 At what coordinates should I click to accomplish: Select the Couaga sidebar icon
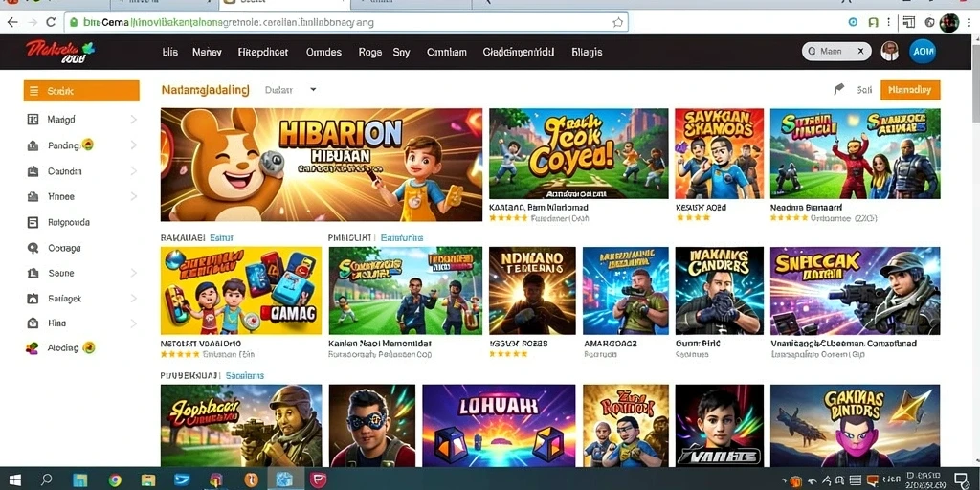pos(33,248)
